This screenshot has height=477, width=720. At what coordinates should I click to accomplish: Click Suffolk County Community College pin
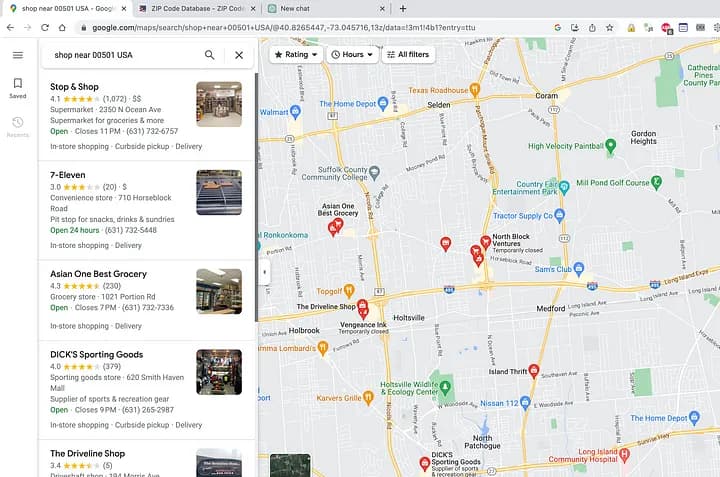pos(375,173)
